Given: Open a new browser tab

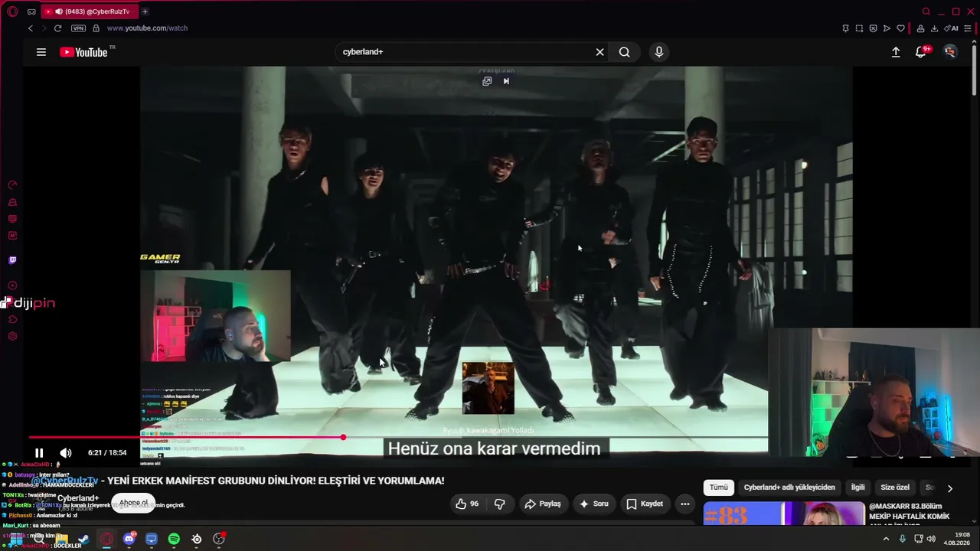Looking at the screenshot, I should click(145, 11).
